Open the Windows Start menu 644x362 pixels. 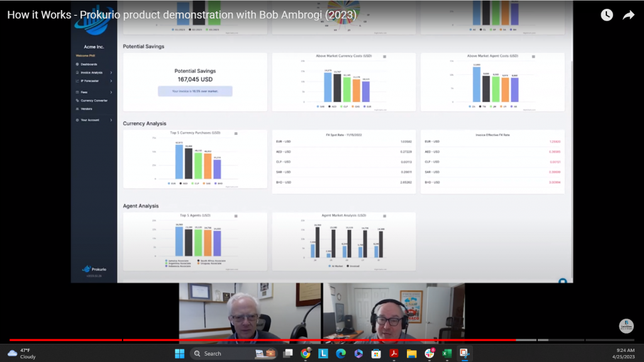point(179,353)
